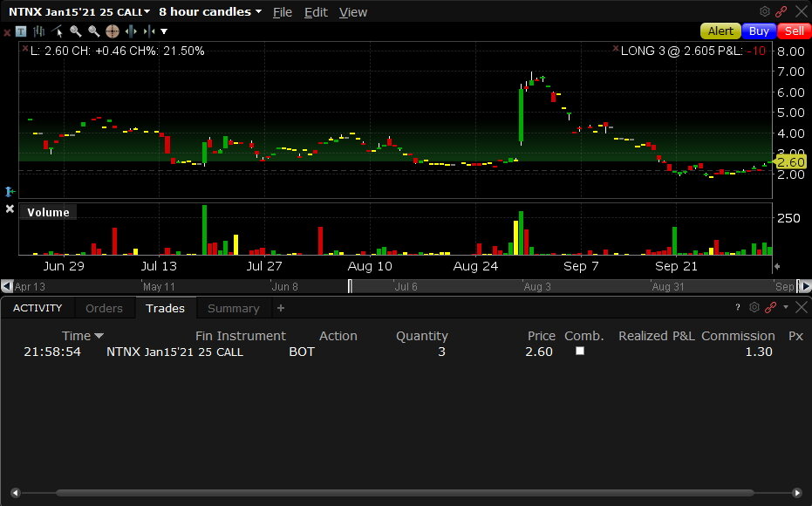This screenshot has width=812, height=506.
Task: Open the View menu
Action: pyautogui.click(x=352, y=12)
